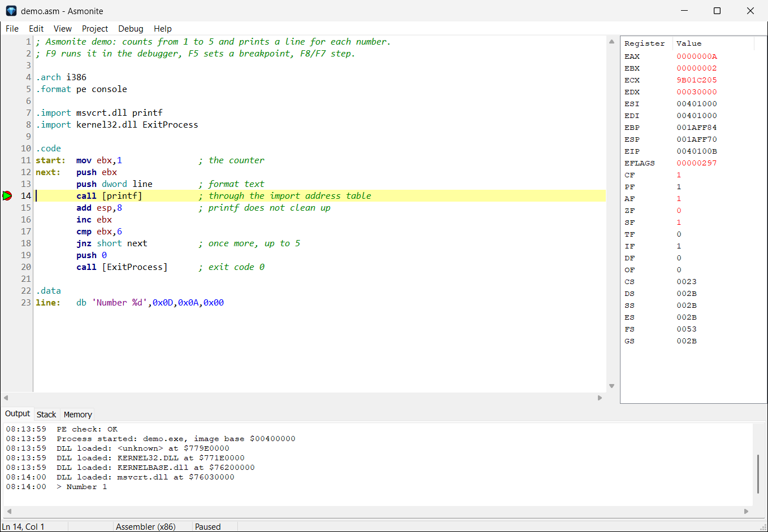Click line number 23 in the gutter
This screenshot has height=532, width=768.
(26, 303)
